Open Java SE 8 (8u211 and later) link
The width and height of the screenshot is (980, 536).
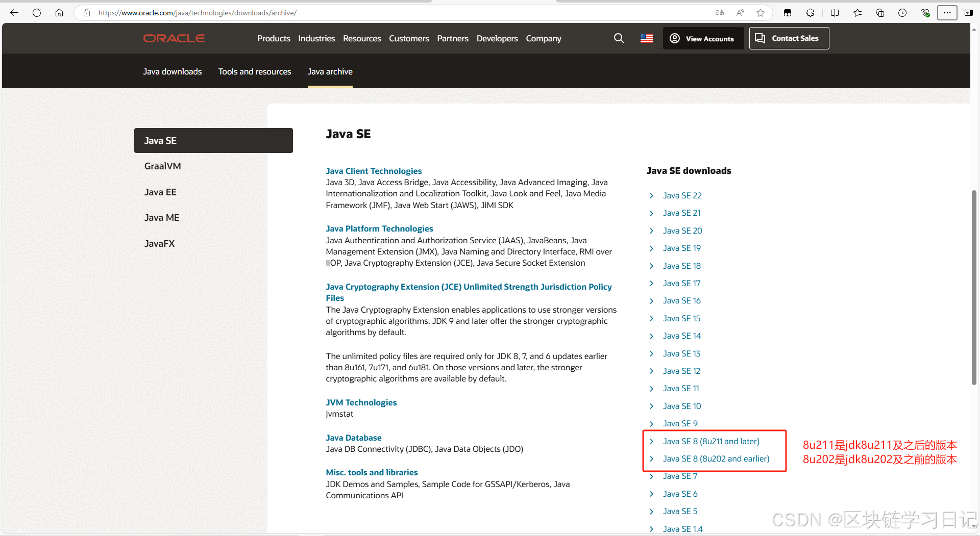711,441
